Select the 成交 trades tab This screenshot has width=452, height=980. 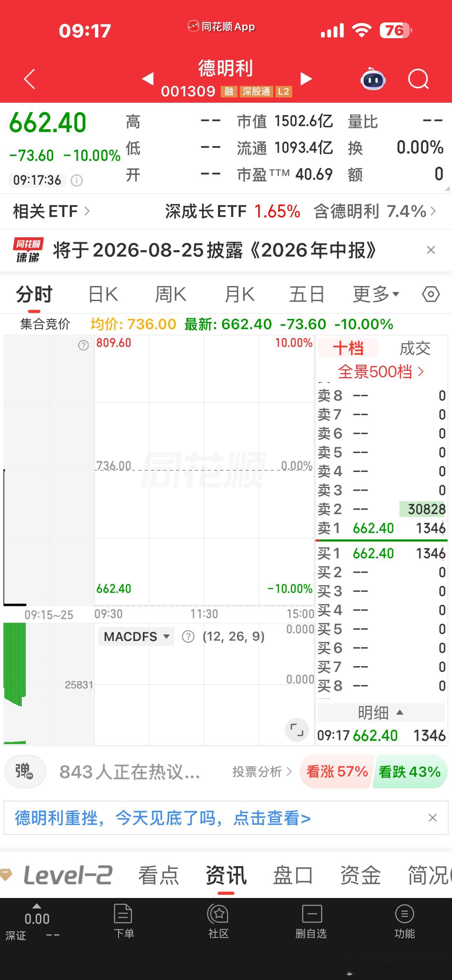pyautogui.click(x=415, y=348)
